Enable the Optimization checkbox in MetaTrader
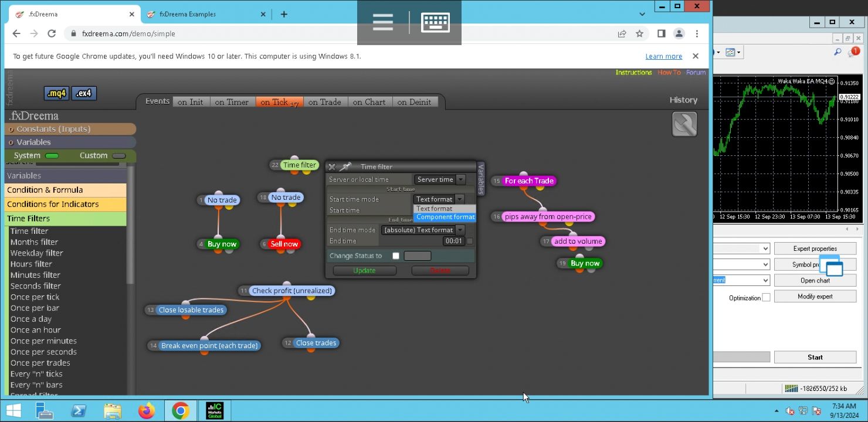Image resolution: width=868 pixels, height=422 pixels. (766, 297)
